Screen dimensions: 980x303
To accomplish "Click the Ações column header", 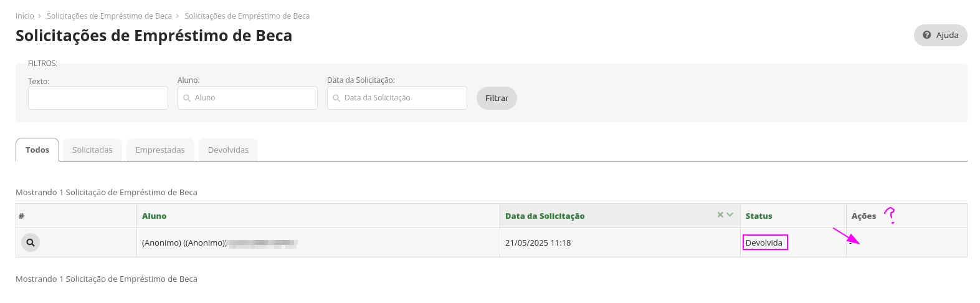I will pyautogui.click(x=863, y=216).
